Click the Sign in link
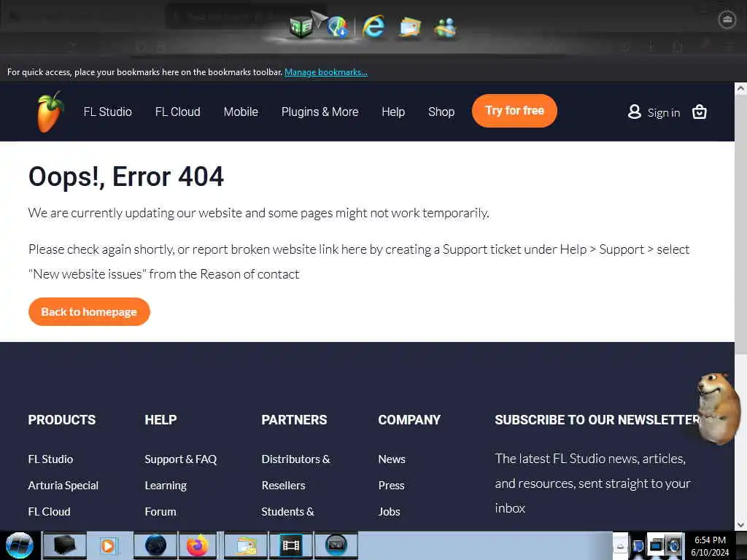Image resolution: width=747 pixels, height=560 pixels. [x=664, y=112]
